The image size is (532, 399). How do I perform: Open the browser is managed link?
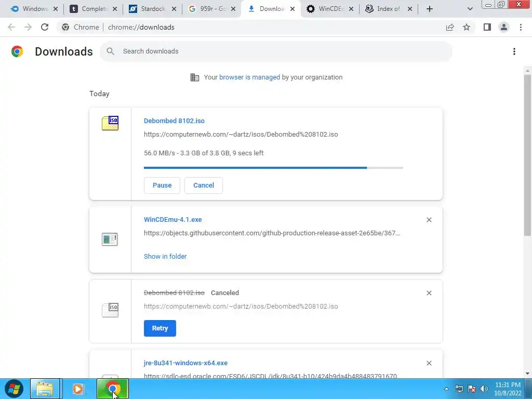249,77
